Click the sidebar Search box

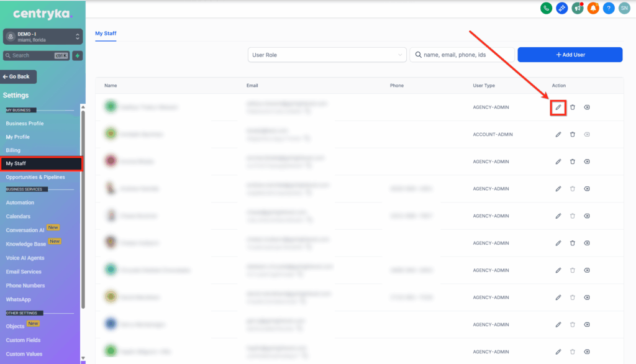(x=37, y=56)
